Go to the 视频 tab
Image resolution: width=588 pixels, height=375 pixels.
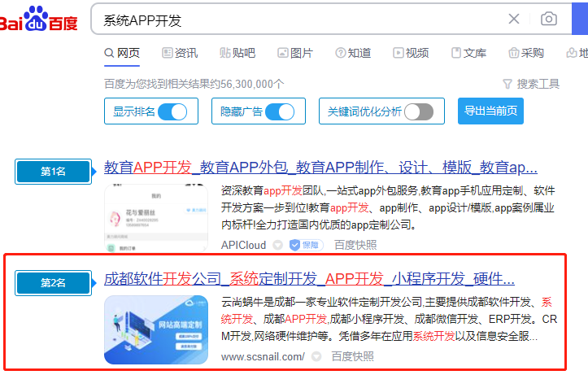click(x=411, y=53)
